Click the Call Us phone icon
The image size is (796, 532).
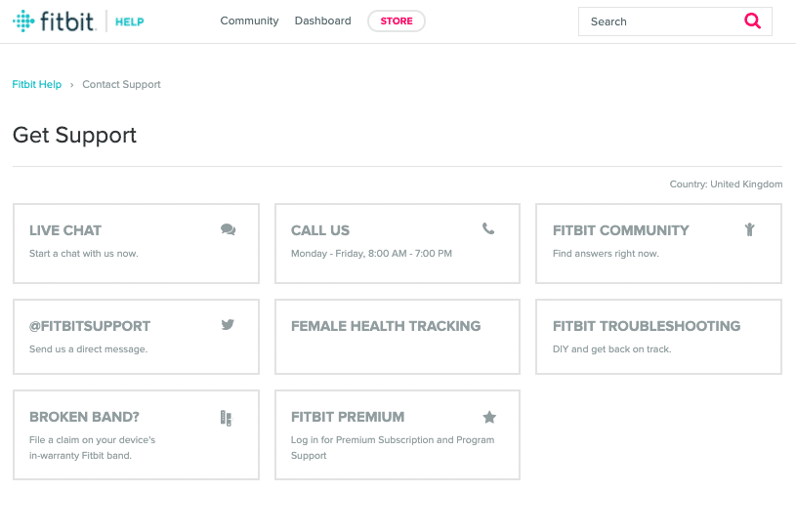click(488, 229)
